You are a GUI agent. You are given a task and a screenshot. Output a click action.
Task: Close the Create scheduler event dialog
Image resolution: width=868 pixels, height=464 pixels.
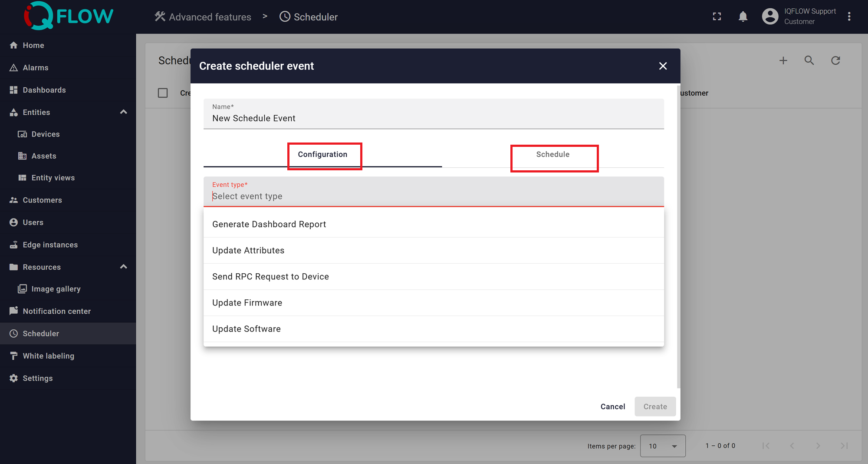coord(663,66)
